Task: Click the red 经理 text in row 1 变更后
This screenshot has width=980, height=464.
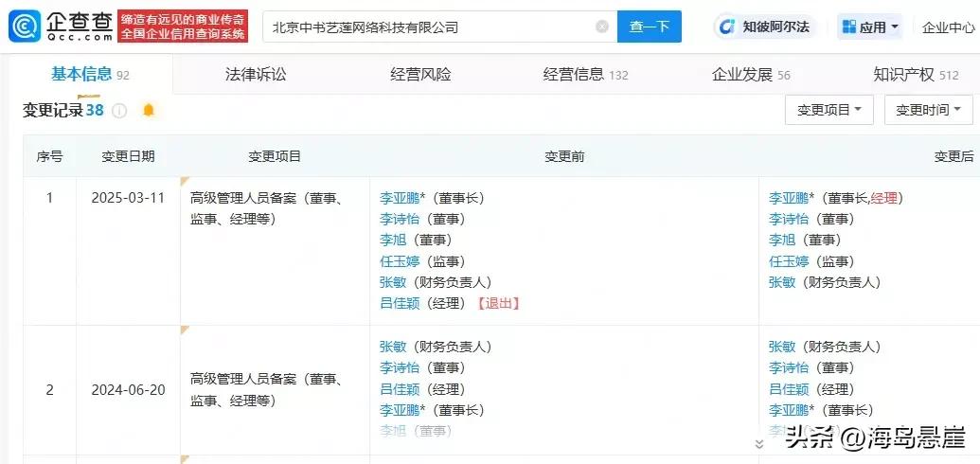Action: pyautogui.click(x=883, y=198)
